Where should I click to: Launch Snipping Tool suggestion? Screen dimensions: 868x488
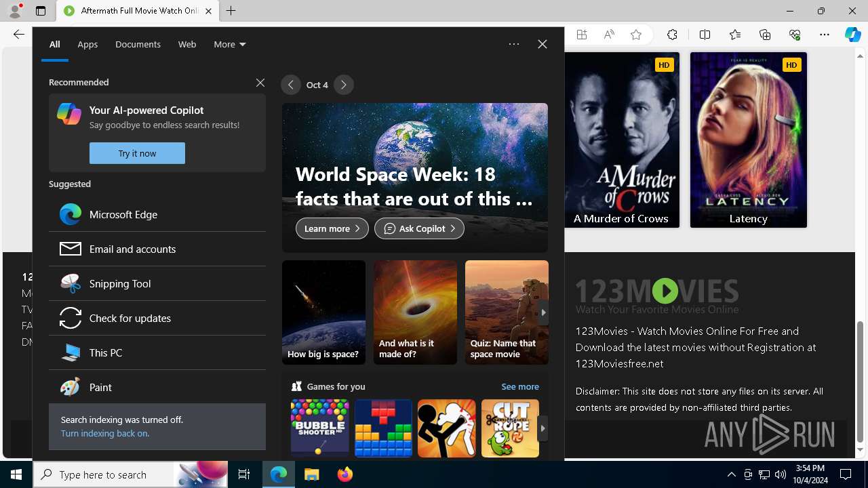157,283
